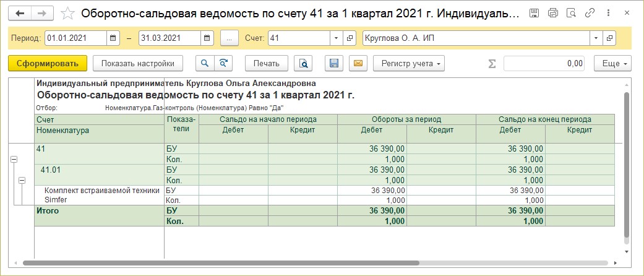Expand organization dropdown Круглова О. А. ИП
Viewport: 644px width, 276px height.
point(596,38)
